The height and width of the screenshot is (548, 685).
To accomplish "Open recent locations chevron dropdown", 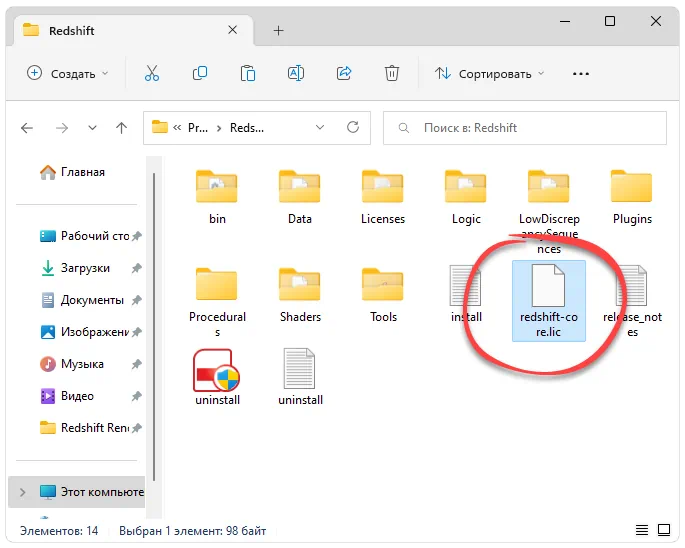I will pyautogui.click(x=92, y=128).
